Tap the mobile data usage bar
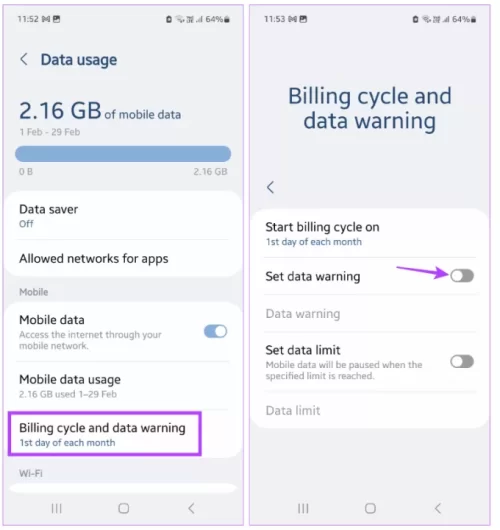 point(123,154)
